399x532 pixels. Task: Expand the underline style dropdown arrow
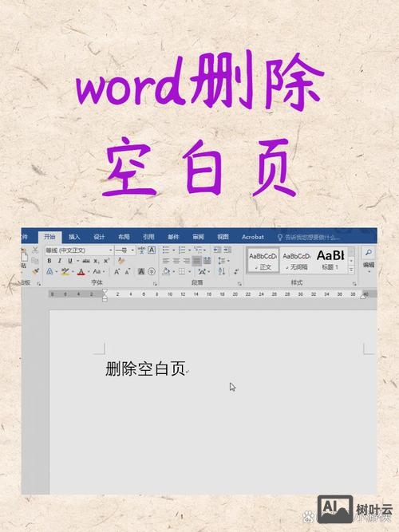[x=77, y=261]
